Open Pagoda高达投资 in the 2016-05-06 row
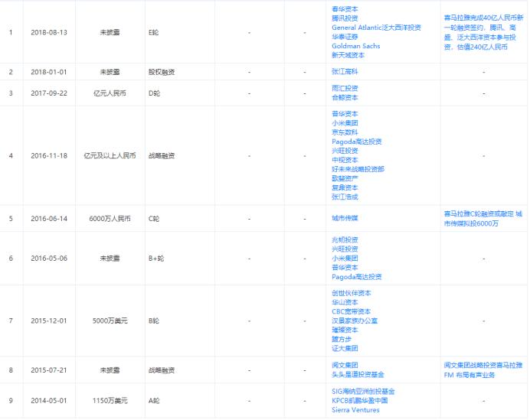The image size is (530, 420). point(357,277)
